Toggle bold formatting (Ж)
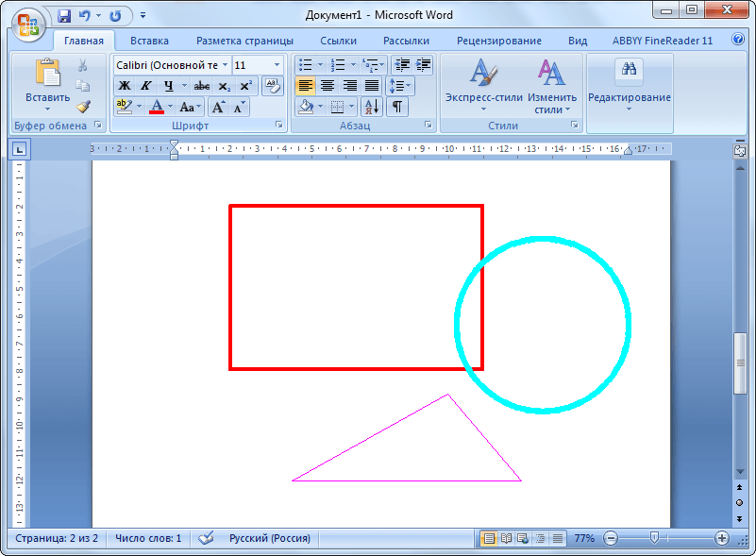Viewport: 756px width, 556px height. tap(125, 86)
